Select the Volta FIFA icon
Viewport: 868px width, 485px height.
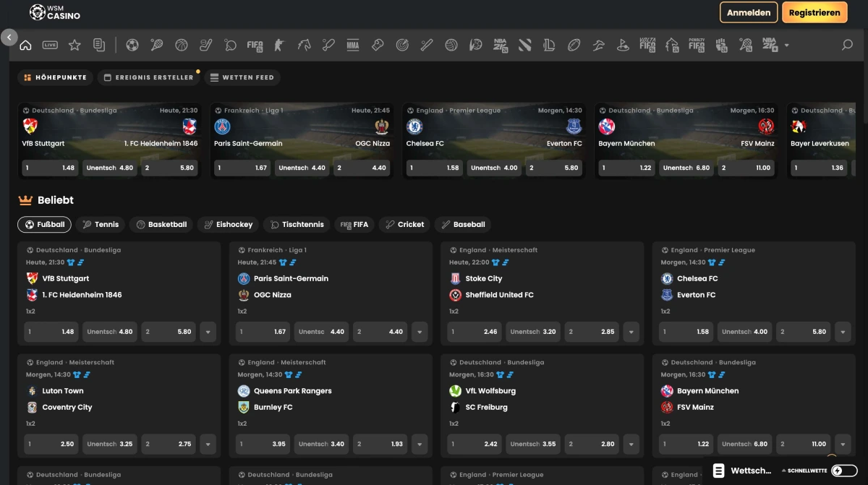pos(647,45)
